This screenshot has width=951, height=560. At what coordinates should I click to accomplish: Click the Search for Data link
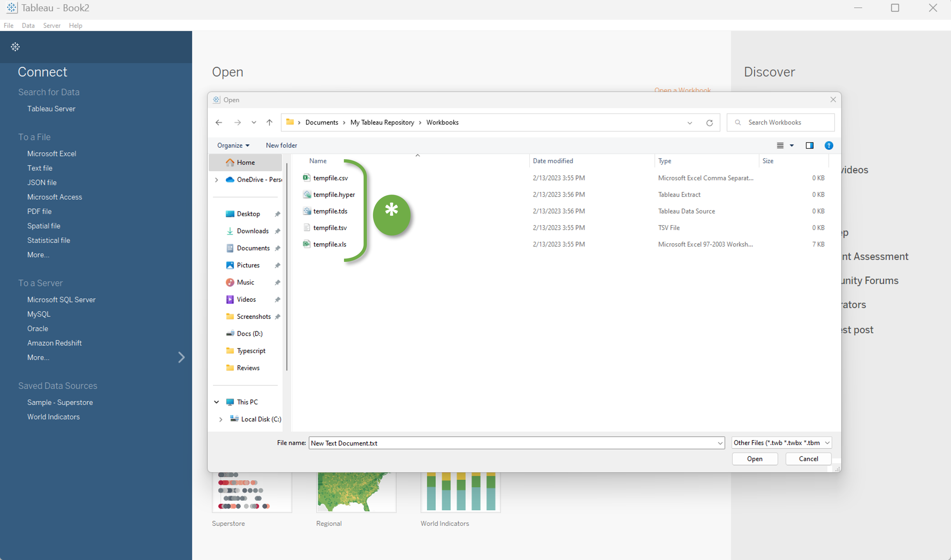pos(49,92)
